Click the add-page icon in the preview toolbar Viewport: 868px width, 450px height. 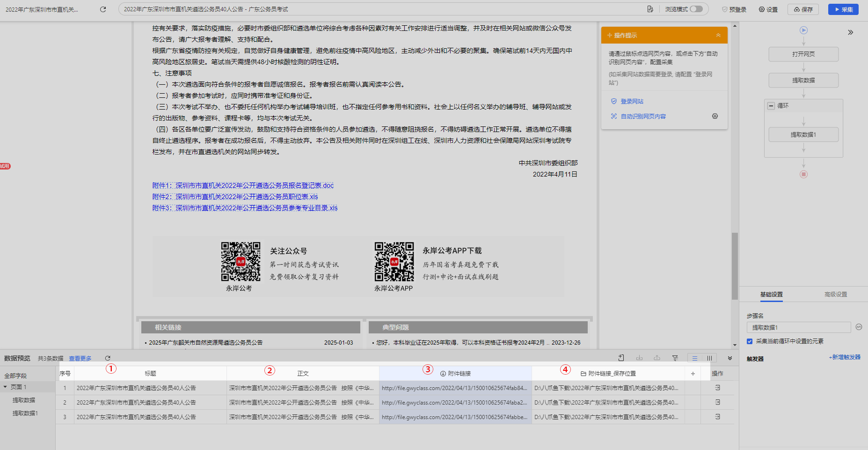click(x=621, y=358)
